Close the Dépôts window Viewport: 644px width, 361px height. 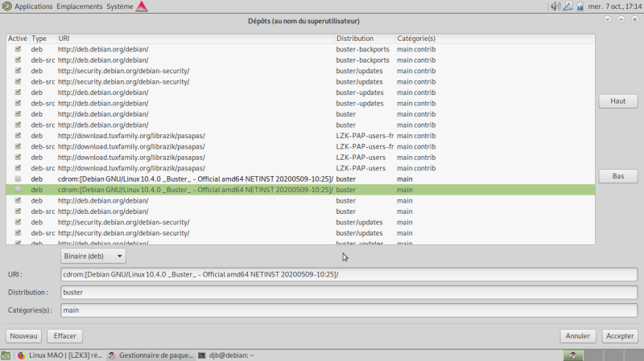pyautogui.click(x=634, y=19)
